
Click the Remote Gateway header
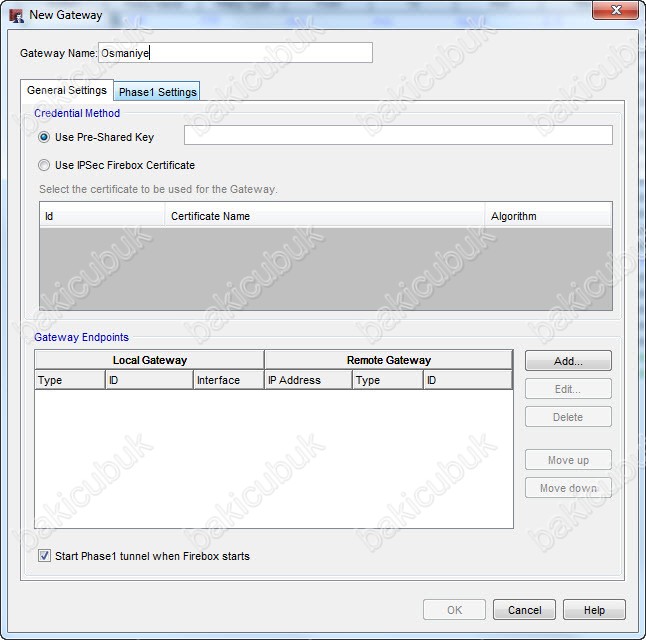pos(388,360)
